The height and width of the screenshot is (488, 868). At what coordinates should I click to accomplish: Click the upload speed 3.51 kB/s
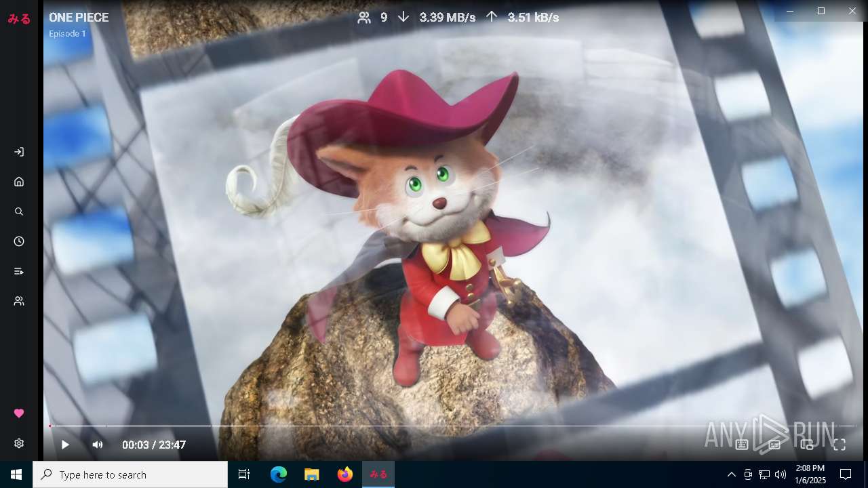coord(533,18)
